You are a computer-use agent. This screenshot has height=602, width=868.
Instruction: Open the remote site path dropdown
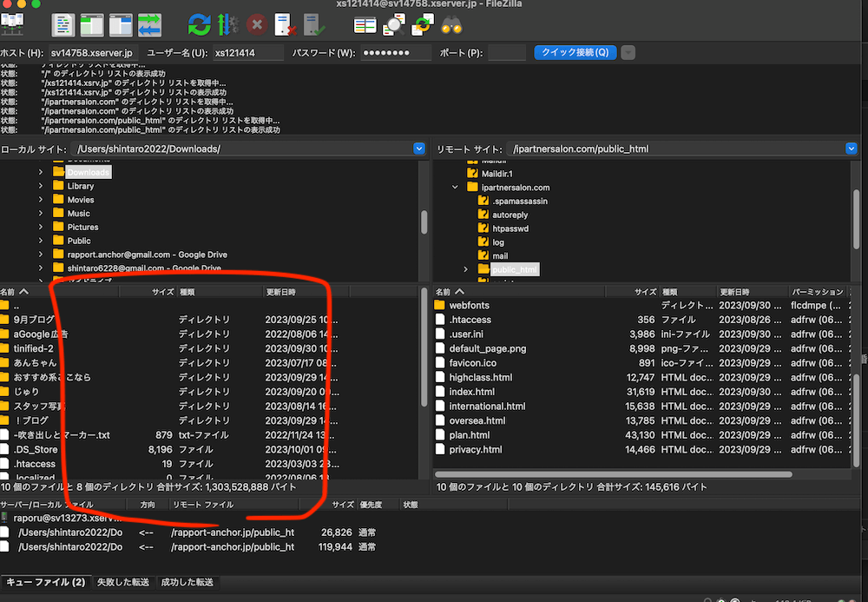click(852, 149)
